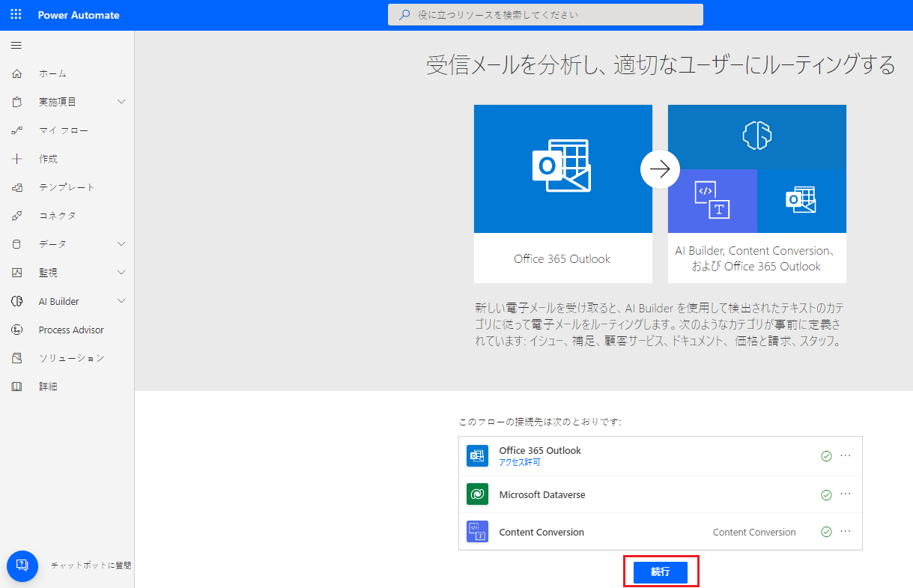Open the コネクタ section icon
913x588 pixels.
(16, 215)
